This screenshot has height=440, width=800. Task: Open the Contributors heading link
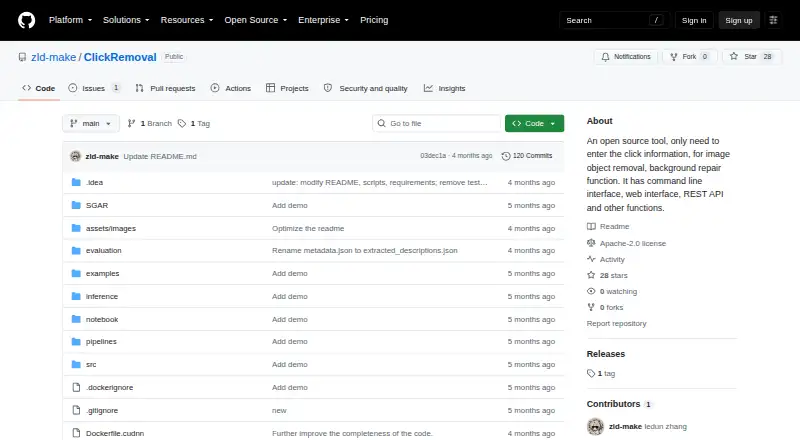click(613, 404)
